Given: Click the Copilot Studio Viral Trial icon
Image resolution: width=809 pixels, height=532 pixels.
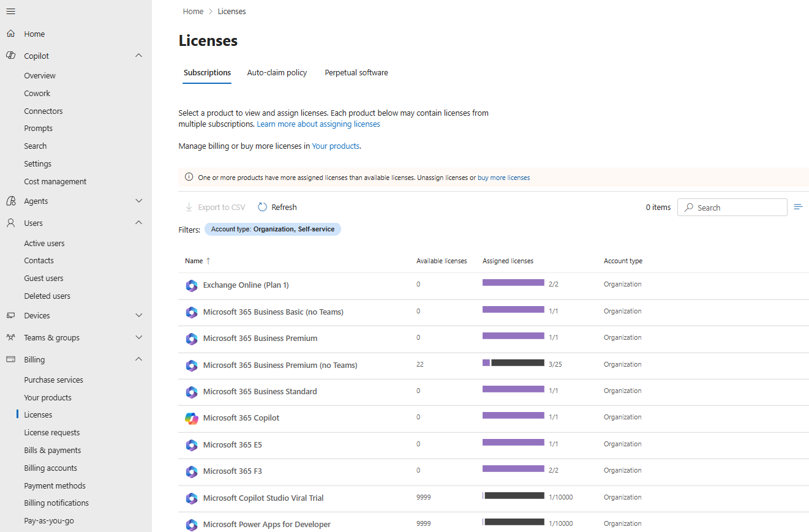Looking at the screenshot, I should [192, 498].
